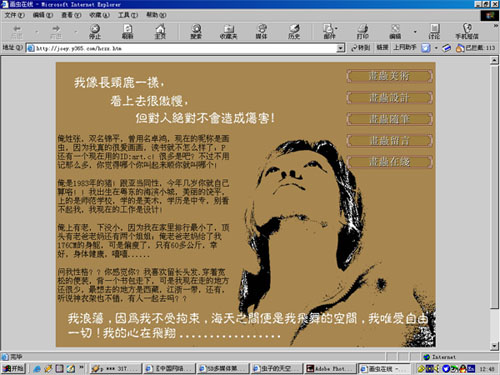Expand the address bar URL dropdown
Viewport: 500px width, 375px height.
(x=340, y=48)
